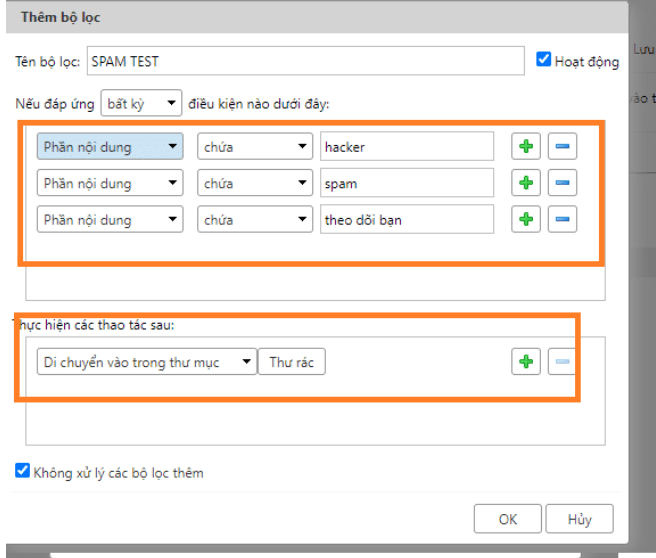Add another action with the green plus
656x558 pixels.
click(x=525, y=361)
